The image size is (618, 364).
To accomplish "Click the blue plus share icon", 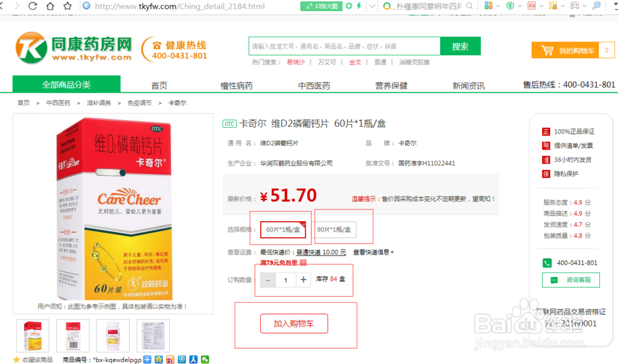I will click(x=147, y=359).
